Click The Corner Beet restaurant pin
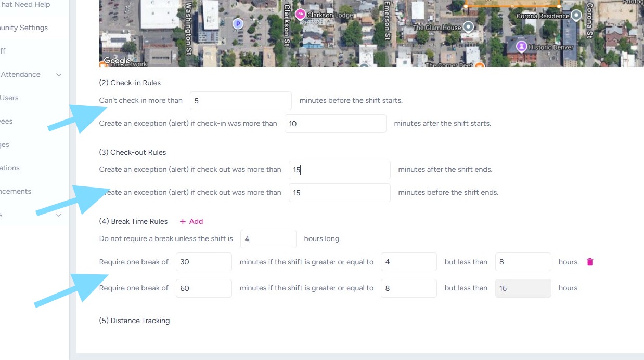644x360 pixels. click(x=480, y=65)
